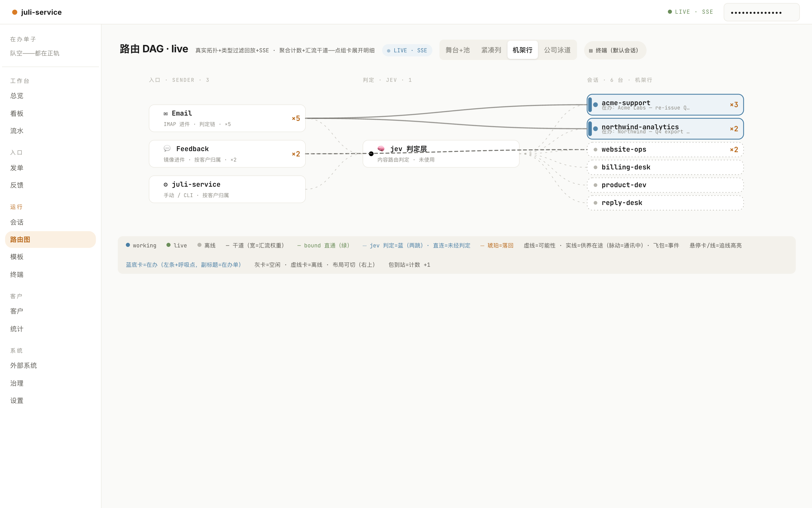
Task: Expand the acme-support session card
Action: (x=665, y=105)
